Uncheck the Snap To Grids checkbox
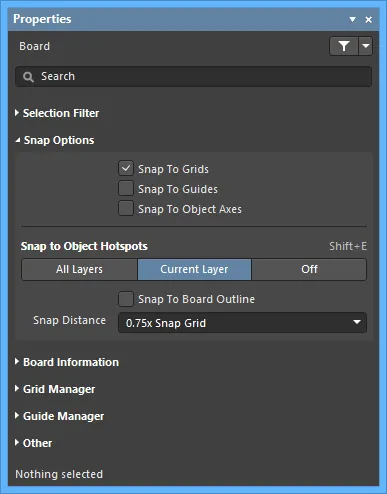The height and width of the screenshot is (494, 387). coord(126,169)
